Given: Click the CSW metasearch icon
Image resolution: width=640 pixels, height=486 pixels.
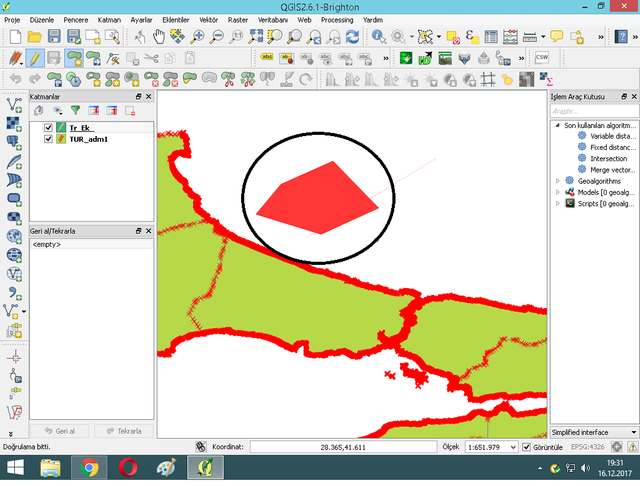Looking at the screenshot, I should [x=542, y=58].
